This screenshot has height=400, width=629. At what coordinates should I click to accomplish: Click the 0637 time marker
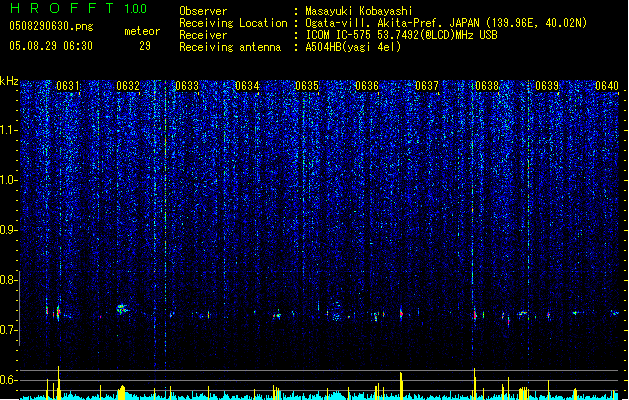click(427, 86)
